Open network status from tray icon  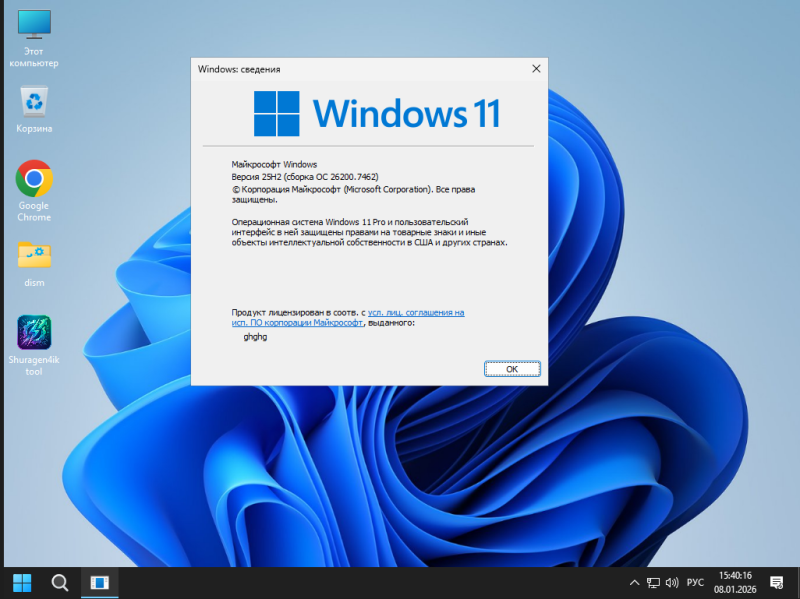tap(653, 582)
